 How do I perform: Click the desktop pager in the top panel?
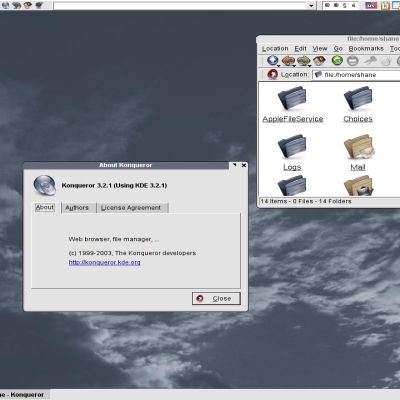click(340, 5)
